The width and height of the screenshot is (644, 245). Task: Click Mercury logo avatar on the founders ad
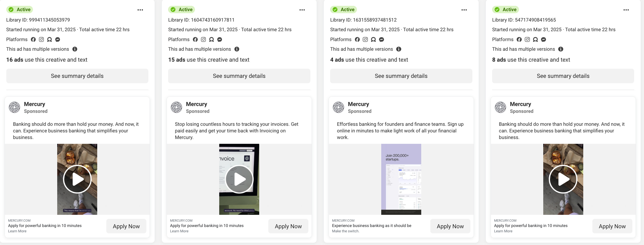[x=338, y=107]
